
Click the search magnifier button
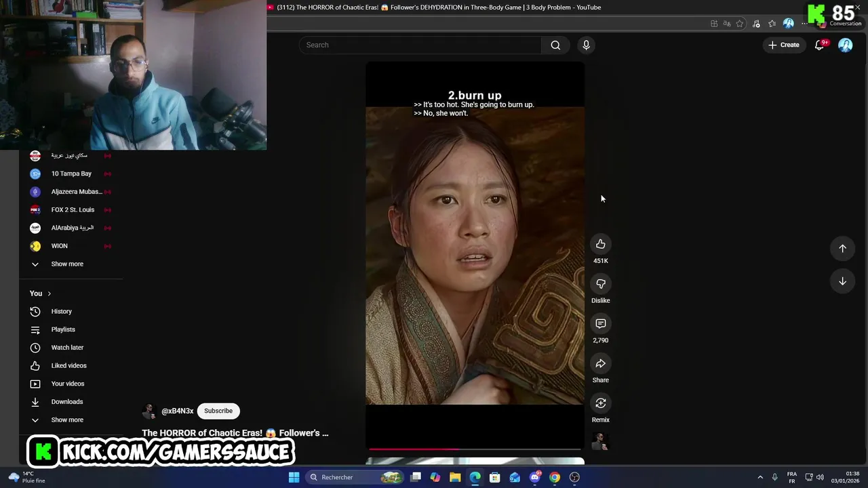coord(555,45)
